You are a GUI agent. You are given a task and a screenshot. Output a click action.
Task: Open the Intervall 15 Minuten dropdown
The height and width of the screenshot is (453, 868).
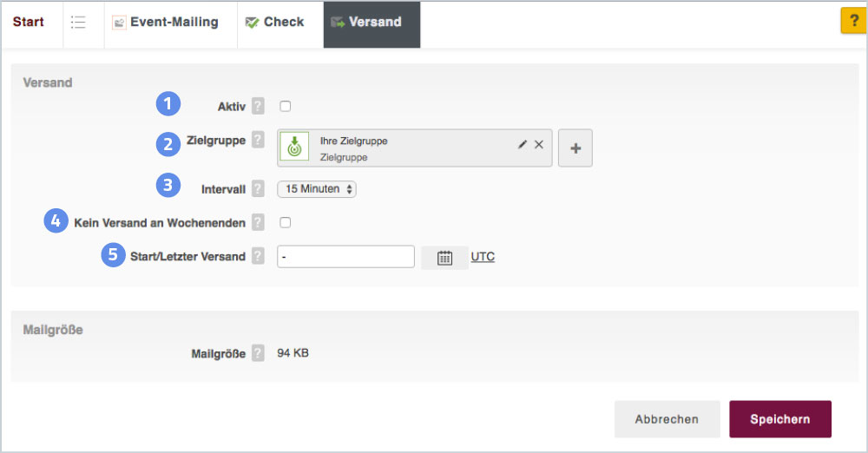point(316,188)
